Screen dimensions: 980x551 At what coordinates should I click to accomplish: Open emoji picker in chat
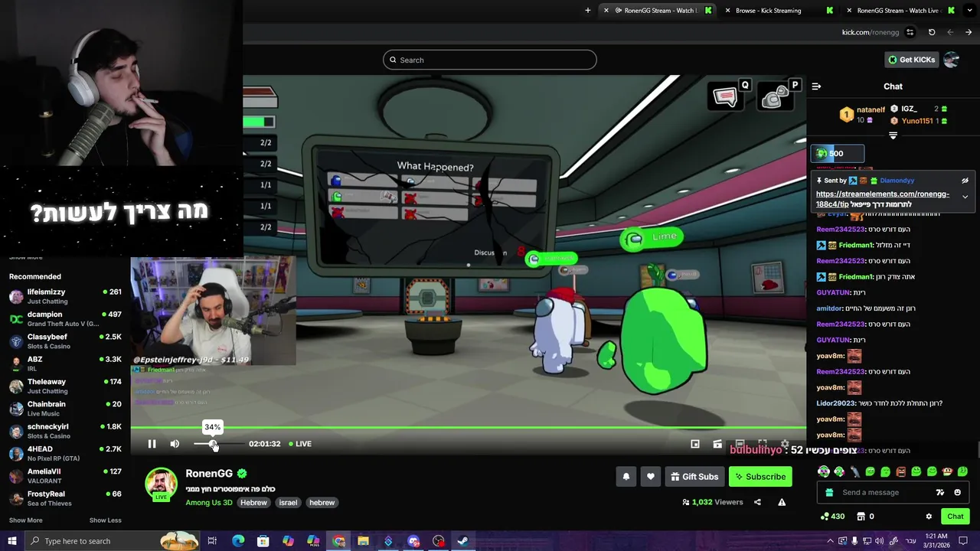coord(958,492)
